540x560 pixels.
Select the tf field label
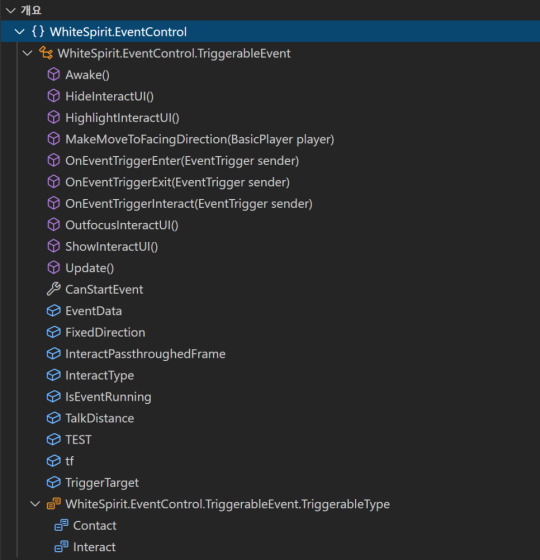pyautogui.click(x=69, y=461)
